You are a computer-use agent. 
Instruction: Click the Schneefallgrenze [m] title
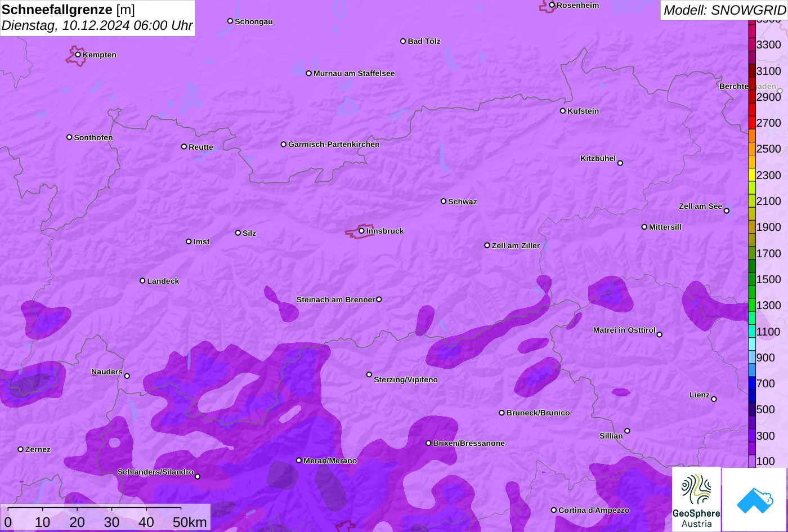pyautogui.click(x=68, y=9)
